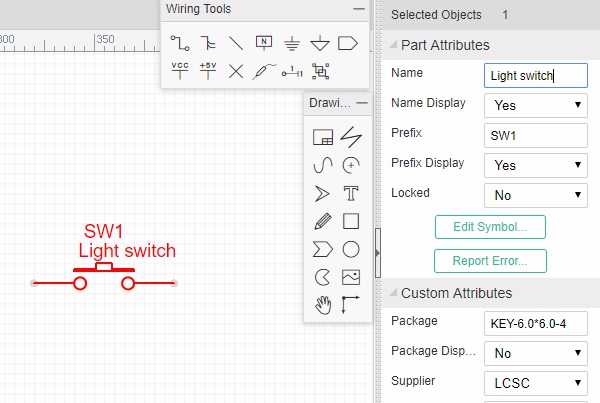600x403 pixels.
Task: Pick the Ellipse drawing tool
Action: (x=351, y=249)
